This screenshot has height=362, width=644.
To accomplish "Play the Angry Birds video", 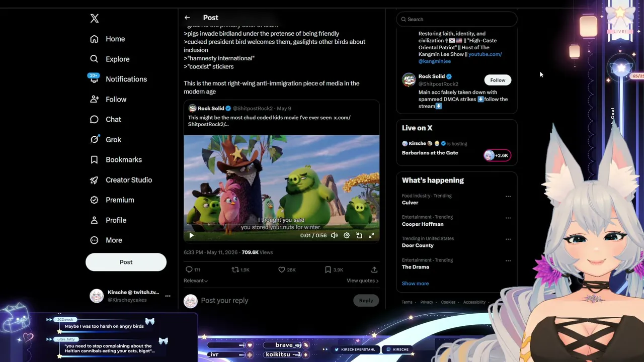I will pos(191,235).
